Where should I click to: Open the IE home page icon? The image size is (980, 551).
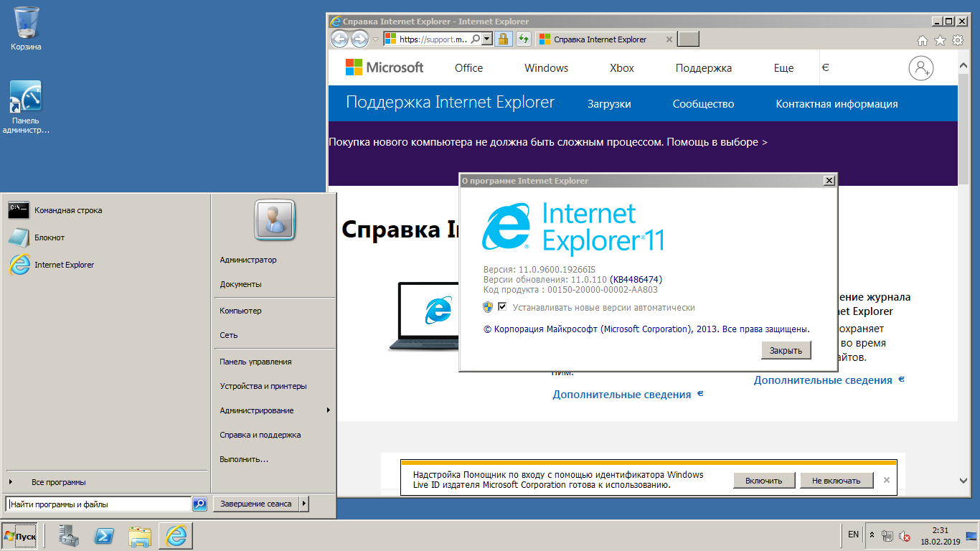point(923,41)
